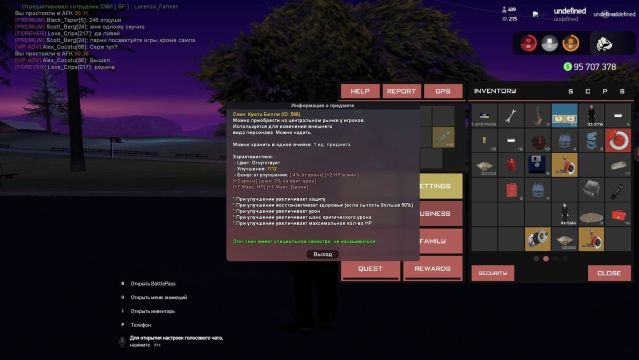Click the red life ring item
Screen dimensions: 639x360
(x=618, y=140)
